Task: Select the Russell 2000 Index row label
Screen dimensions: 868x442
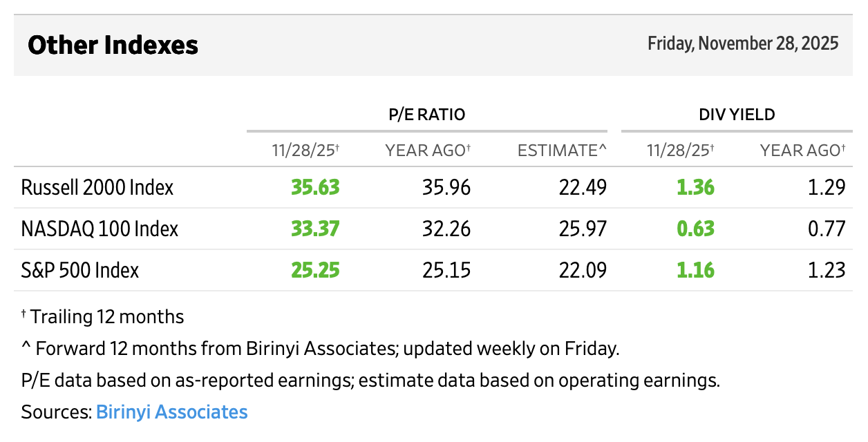Action: pyautogui.click(x=97, y=187)
